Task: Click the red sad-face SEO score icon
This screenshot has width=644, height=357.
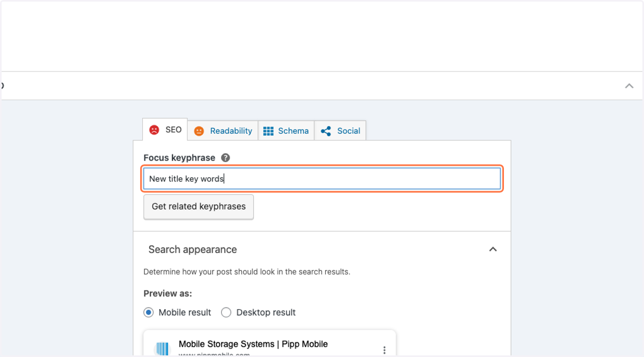Action: point(154,130)
